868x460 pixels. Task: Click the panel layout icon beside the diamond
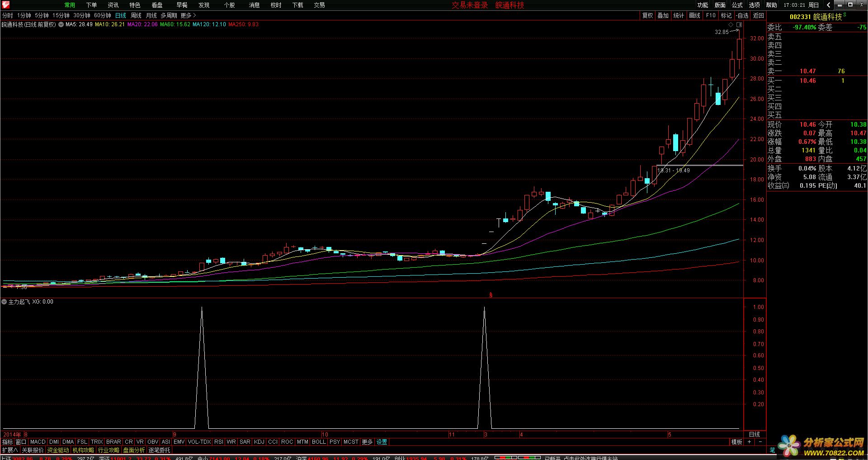tap(739, 24)
